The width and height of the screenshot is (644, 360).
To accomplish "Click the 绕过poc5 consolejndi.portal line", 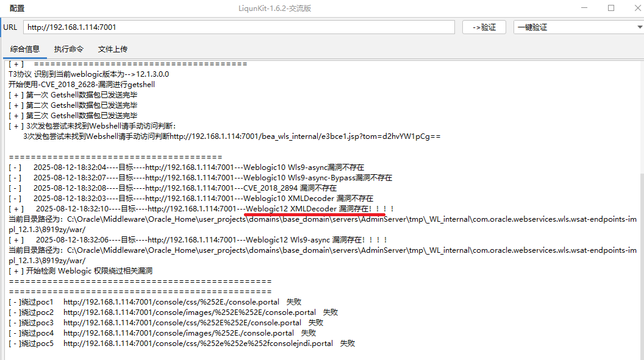I will pyautogui.click(x=182, y=344).
